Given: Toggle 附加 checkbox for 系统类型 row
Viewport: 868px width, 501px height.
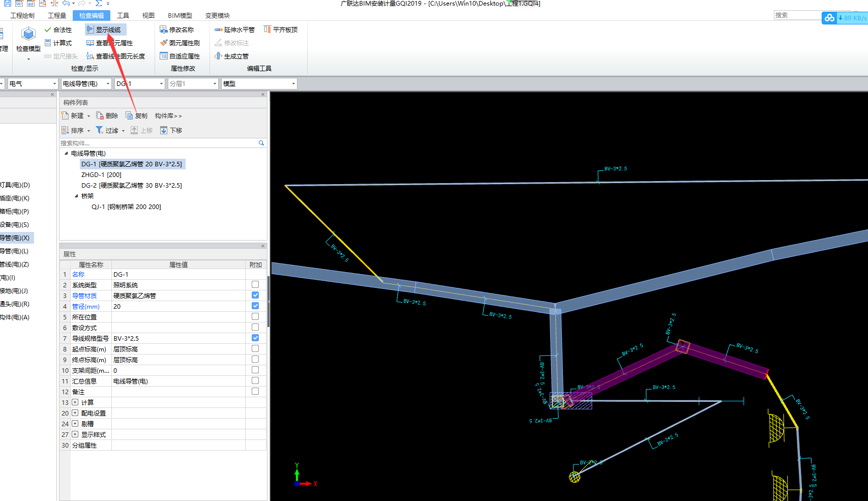Looking at the screenshot, I should click(255, 285).
